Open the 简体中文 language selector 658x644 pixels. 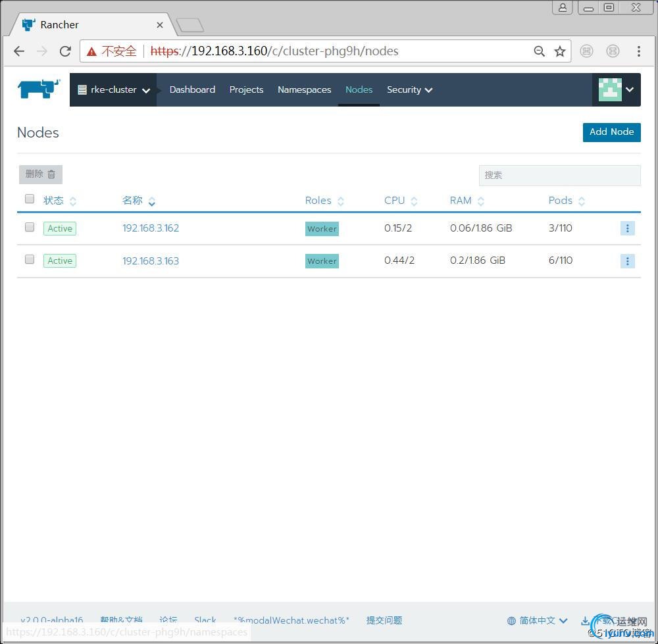click(538, 620)
